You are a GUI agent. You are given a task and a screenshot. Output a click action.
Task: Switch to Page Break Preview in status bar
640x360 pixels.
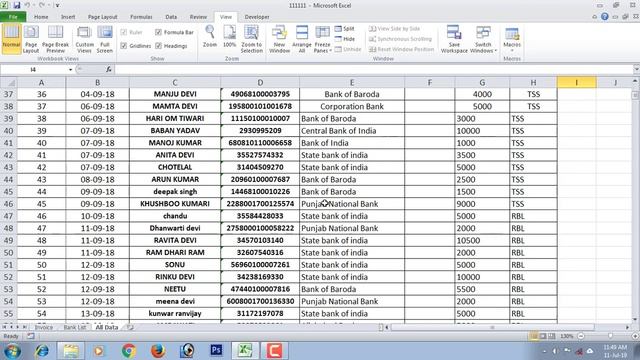[x=551, y=336]
